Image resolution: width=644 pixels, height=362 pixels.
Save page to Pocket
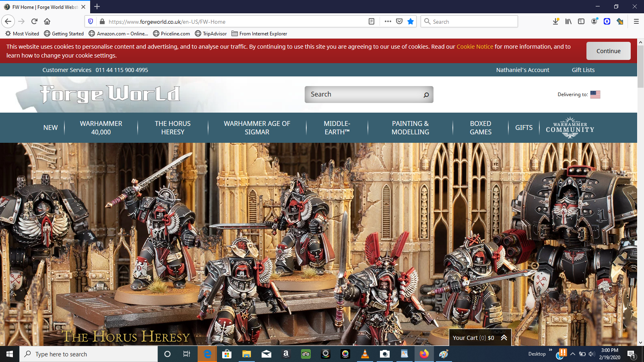[399, 21]
